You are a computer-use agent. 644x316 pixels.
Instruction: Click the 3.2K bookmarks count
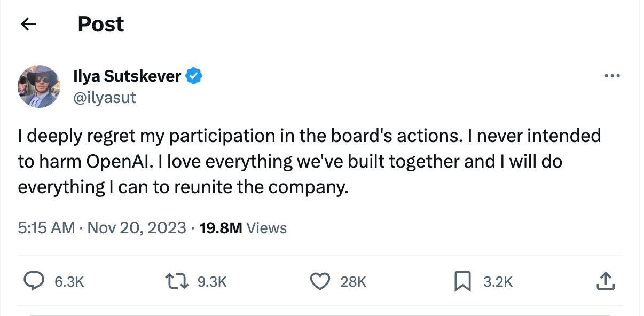pyautogui.click(x=498, y=281)
